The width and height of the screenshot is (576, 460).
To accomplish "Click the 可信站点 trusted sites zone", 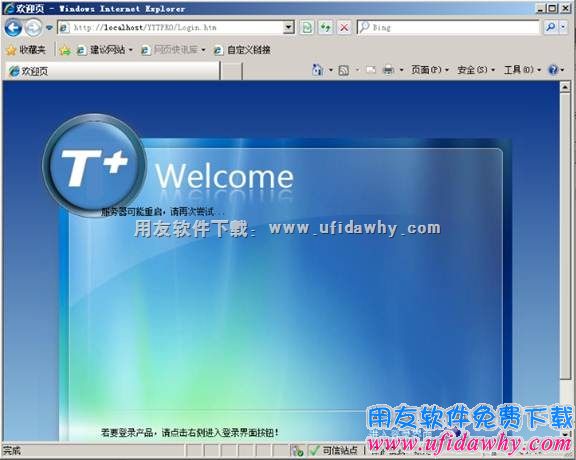I will coord(334,450).
